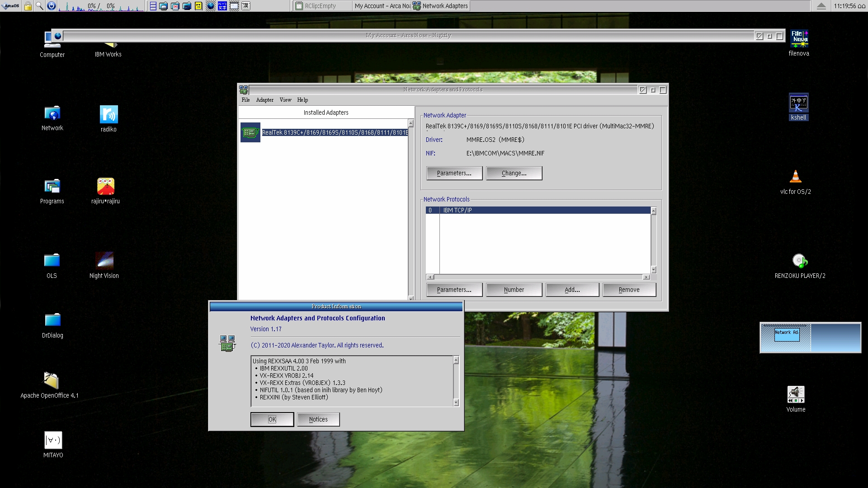
Task: Select the OLS folder icon
Action: coord(52,266)
